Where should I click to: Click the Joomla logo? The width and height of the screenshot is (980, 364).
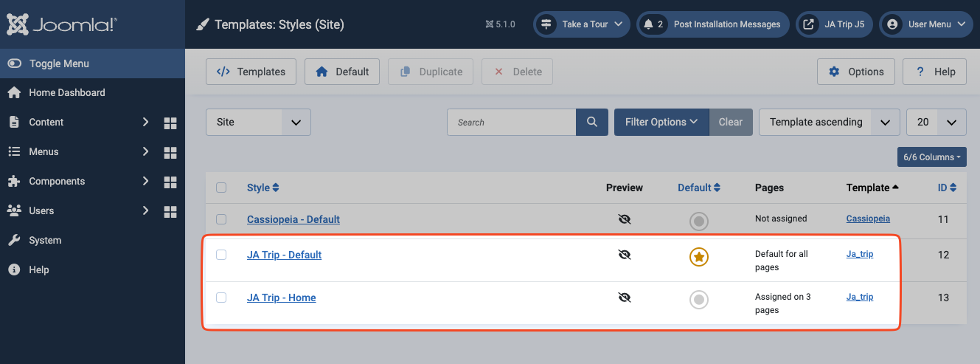61,24
